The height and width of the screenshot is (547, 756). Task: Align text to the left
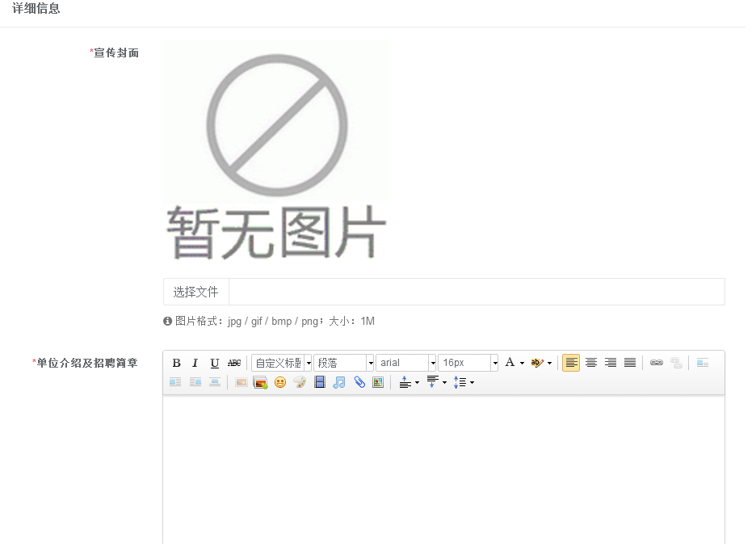(571, 363)
